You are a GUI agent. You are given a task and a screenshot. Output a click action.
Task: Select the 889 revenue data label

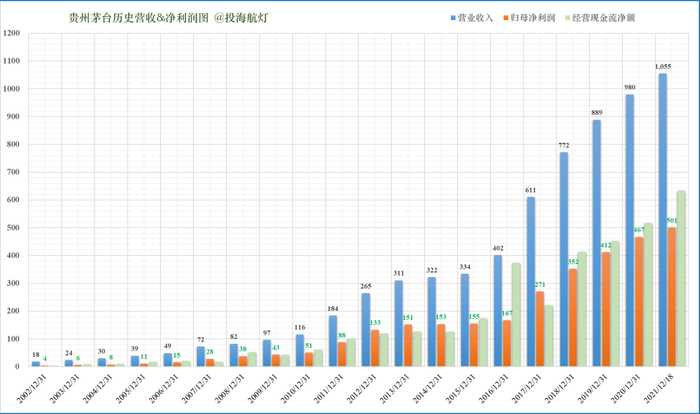coord(597,113)
